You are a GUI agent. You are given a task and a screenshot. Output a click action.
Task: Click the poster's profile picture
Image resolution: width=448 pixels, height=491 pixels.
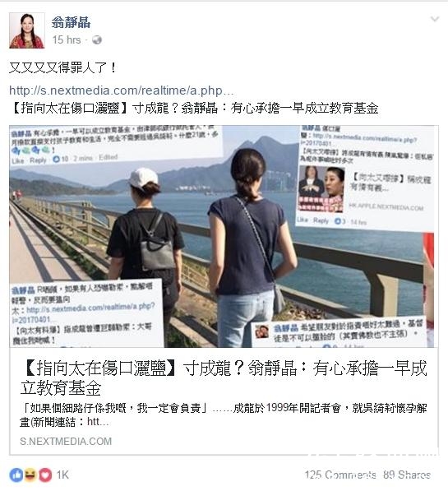[x=27, y=30]
